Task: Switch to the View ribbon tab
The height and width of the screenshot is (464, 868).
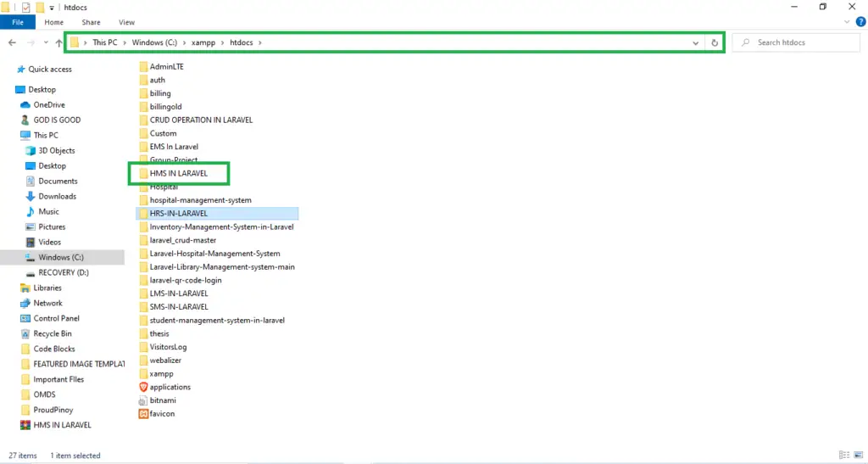Action: pos(126,22)
